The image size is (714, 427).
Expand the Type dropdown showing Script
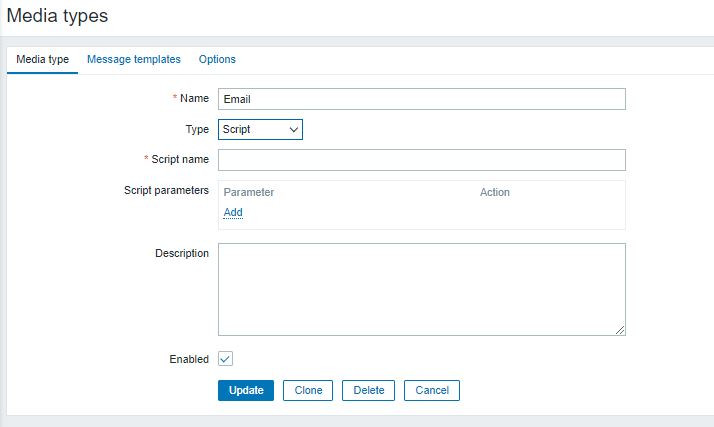click(260, 129)
